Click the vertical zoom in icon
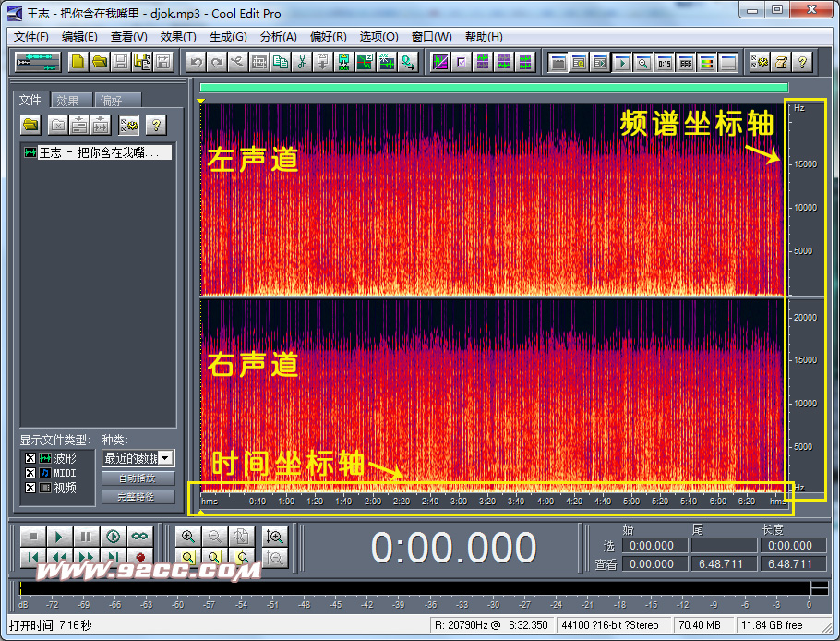 click(x=274, y=537)
